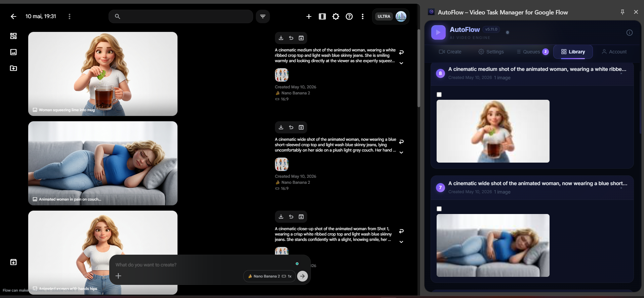Tick the checkbox in AutoFlow library card 7
The width and height of the screenshot is (644, 298).
coord(439,209)
